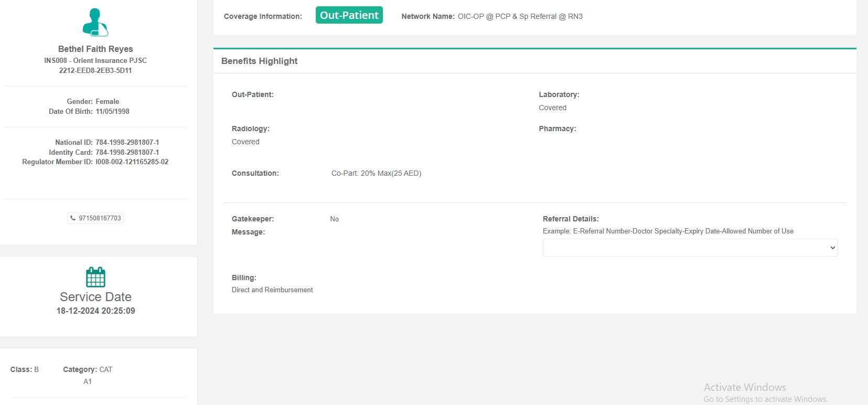
Task: Click the Service Date heading
Action: pyautogui.click(x=95, y=297)
